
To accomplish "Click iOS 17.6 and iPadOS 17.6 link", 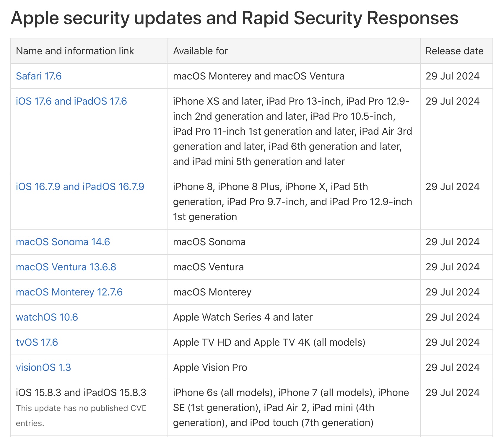I will tap(71, 101).
